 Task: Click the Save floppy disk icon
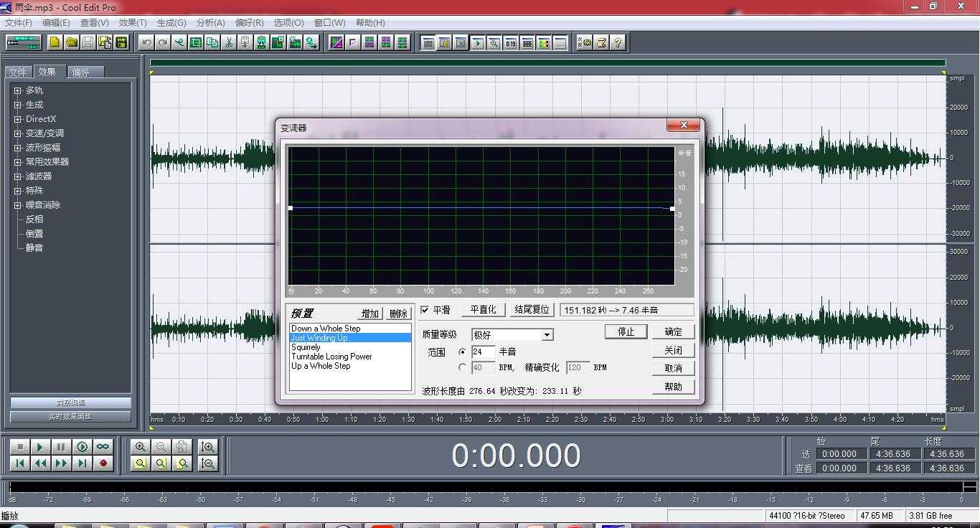88,42
